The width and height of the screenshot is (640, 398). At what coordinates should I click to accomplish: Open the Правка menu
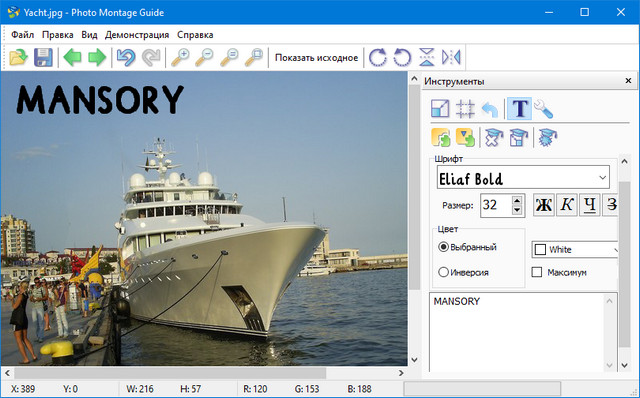pyautogui.click(x=58, y=35)
